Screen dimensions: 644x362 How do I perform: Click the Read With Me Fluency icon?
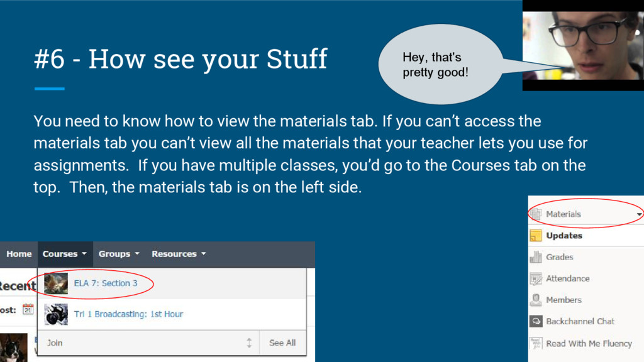click(536, 343)
